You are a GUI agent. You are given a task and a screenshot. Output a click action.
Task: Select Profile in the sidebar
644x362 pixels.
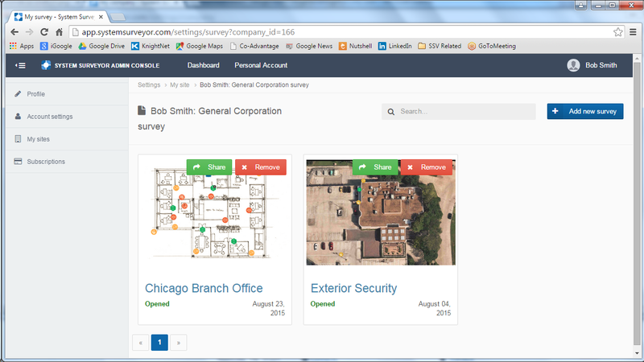pos(67,94)
